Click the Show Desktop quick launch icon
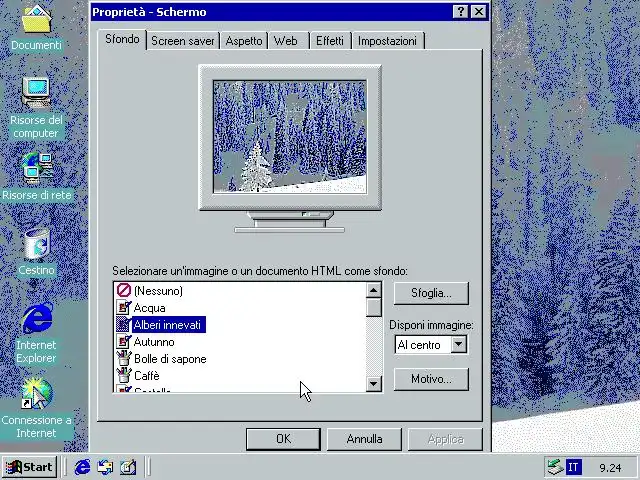Viewport: 640px width, 480px height. 128,467
